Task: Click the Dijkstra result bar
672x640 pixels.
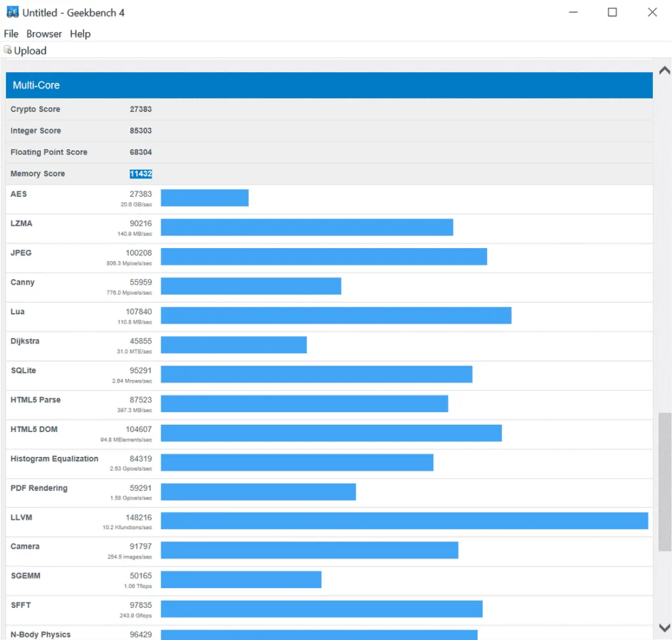Action: pyautogui.click(x=234, y=345)
